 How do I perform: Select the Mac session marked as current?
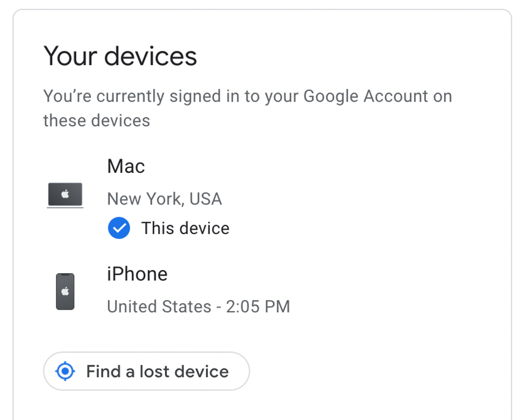[126, 166]
